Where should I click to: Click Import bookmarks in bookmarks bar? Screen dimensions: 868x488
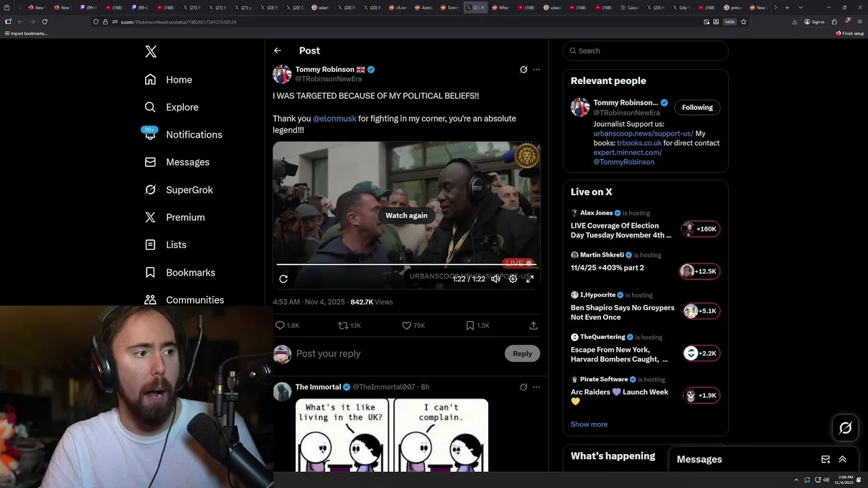click(26, 33)
